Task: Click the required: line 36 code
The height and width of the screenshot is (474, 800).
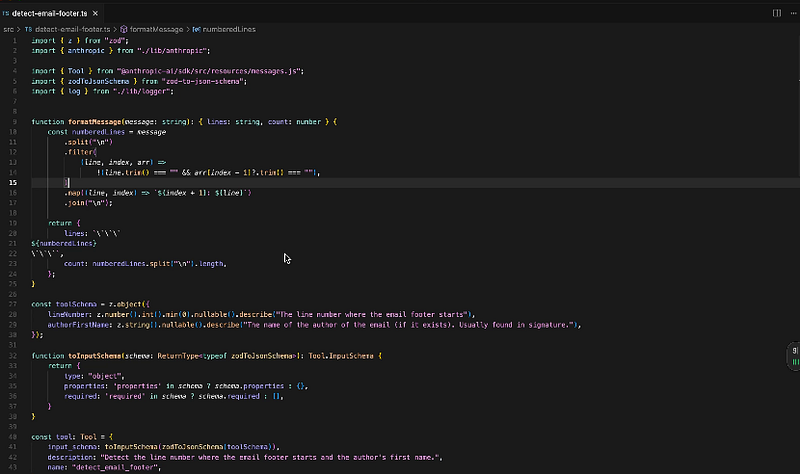Action: click(173, 396)
